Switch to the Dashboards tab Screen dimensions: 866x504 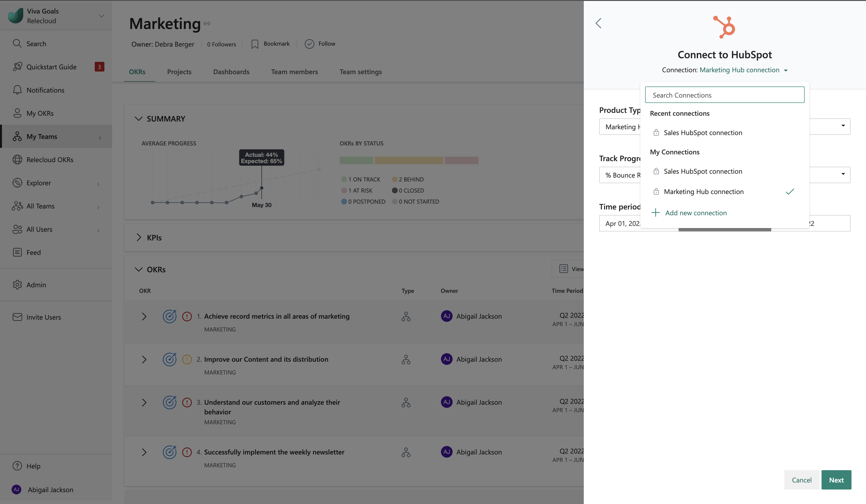pos(231,72)
